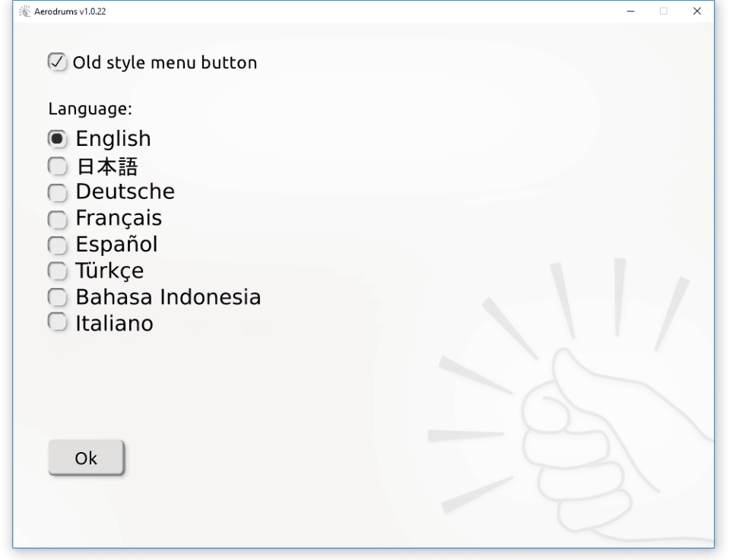Image resolution: width=730 pixels, height=560 pixels.
Task: Minimize the Aerodrums window
Action: 631,11
